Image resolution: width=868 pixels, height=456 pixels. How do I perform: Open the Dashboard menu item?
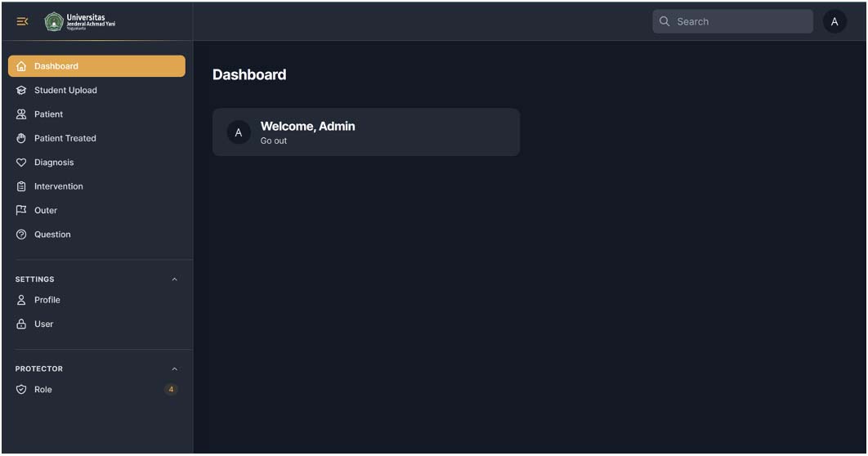point(96,66)
